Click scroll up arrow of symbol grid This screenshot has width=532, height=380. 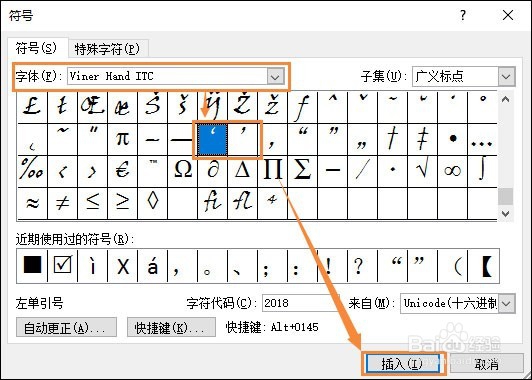pos(505,99)
